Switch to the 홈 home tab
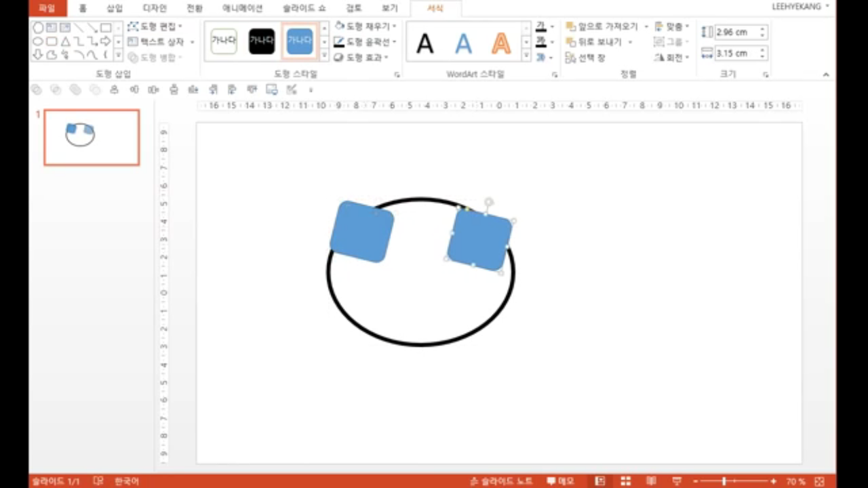The width and height of the screenshot is (868, 488). coord(82,8)
